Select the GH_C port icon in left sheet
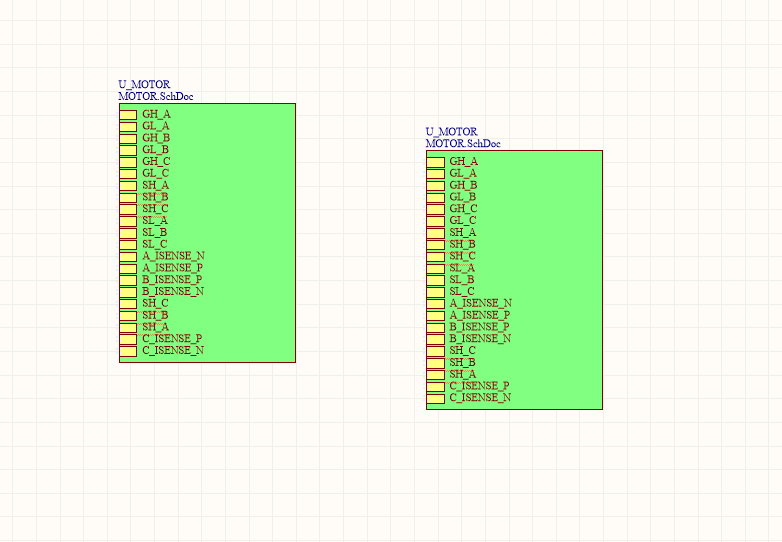Image resolution: width=782 pixels, height=542 pixels. 128,162
